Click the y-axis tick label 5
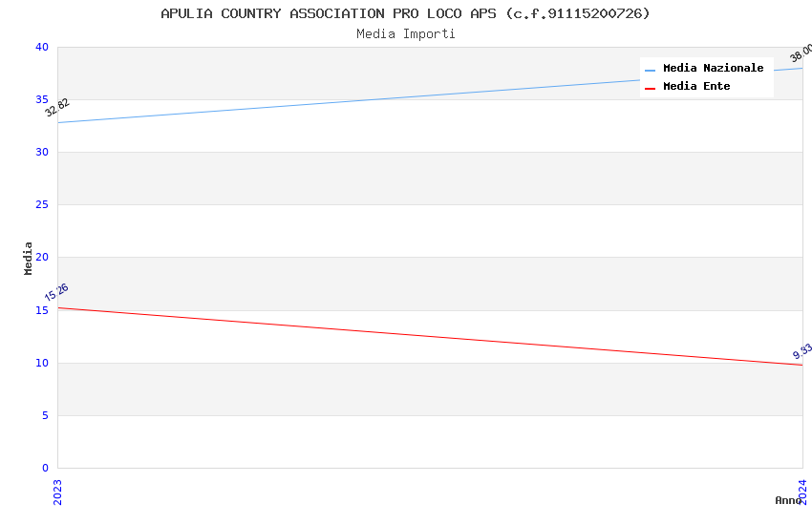Screen dimensions: 812x525 click(x=45, y=415)
